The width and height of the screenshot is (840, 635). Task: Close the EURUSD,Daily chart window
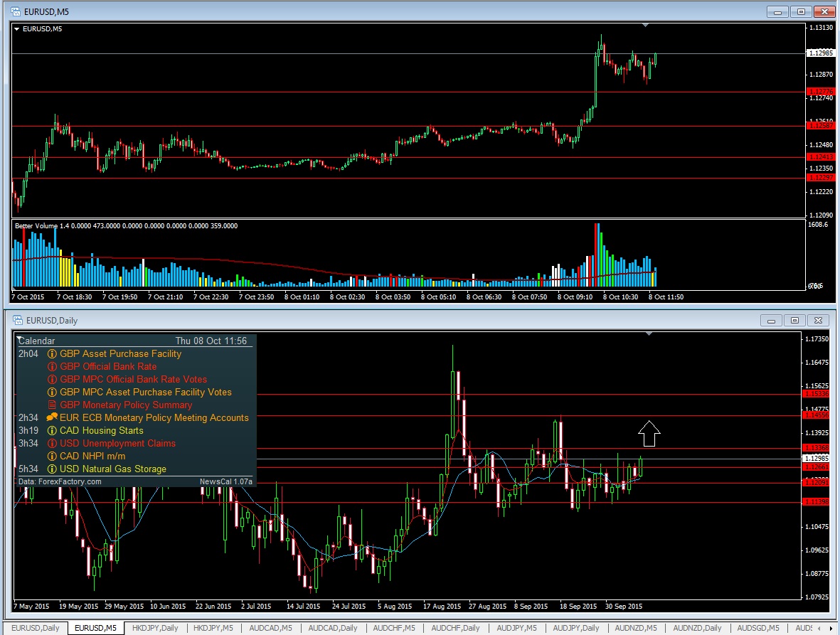818,320
